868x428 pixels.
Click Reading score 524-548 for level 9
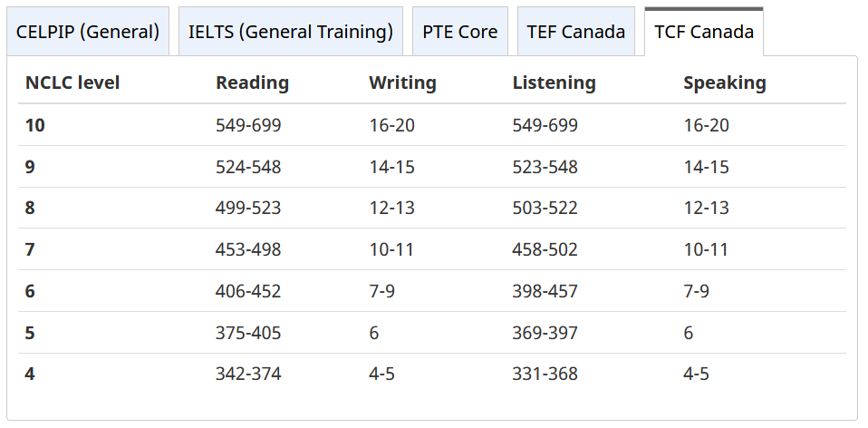(248, 167)
